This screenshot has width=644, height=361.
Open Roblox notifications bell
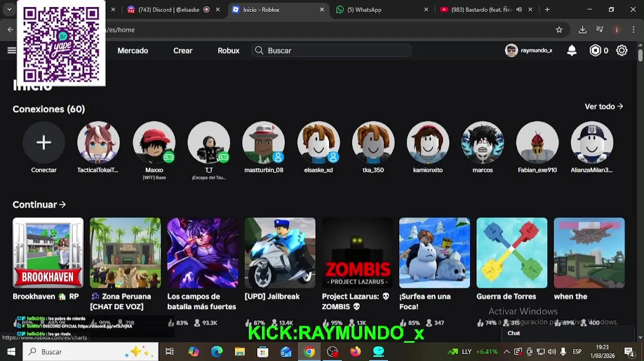click(x=572, y=50)
